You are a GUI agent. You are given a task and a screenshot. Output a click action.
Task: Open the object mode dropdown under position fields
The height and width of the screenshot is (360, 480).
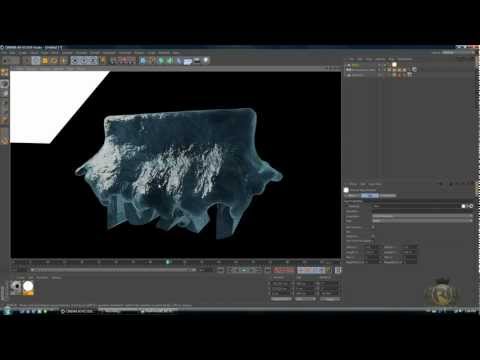click(x=281, y=299)
